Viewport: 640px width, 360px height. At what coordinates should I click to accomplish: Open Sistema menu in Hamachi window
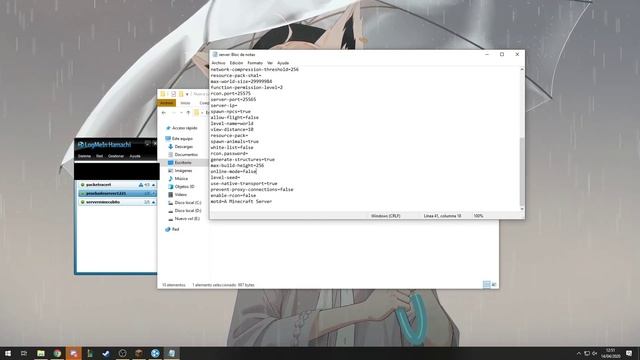point(84,156)
